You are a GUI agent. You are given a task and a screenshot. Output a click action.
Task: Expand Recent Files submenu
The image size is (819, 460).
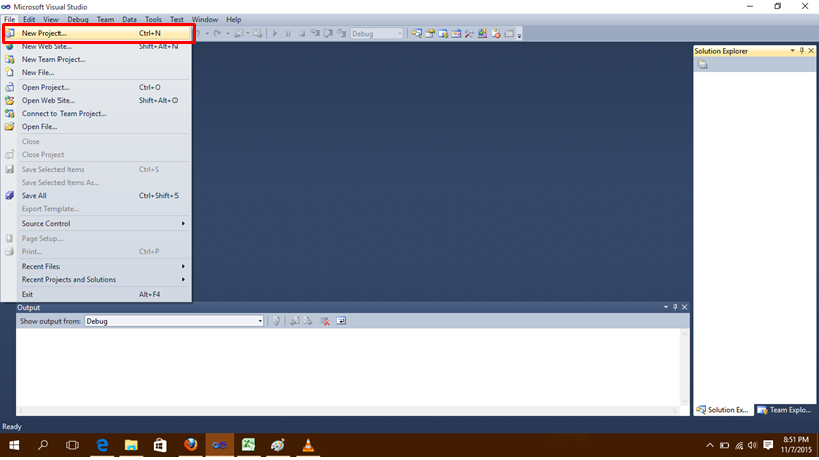click(x=97, y=266)
